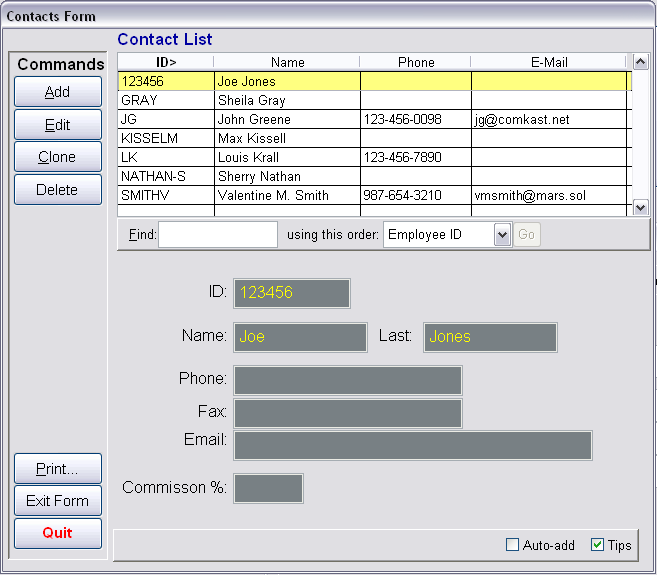Click the red Quit button

[58, 533]
